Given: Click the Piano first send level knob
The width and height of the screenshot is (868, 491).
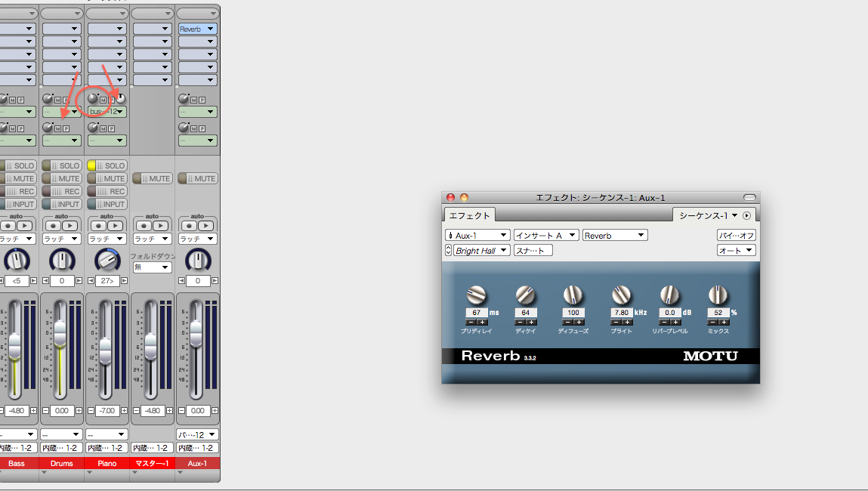Looking at the screenshot, I should pyautogui.click(x=93, y=98).
